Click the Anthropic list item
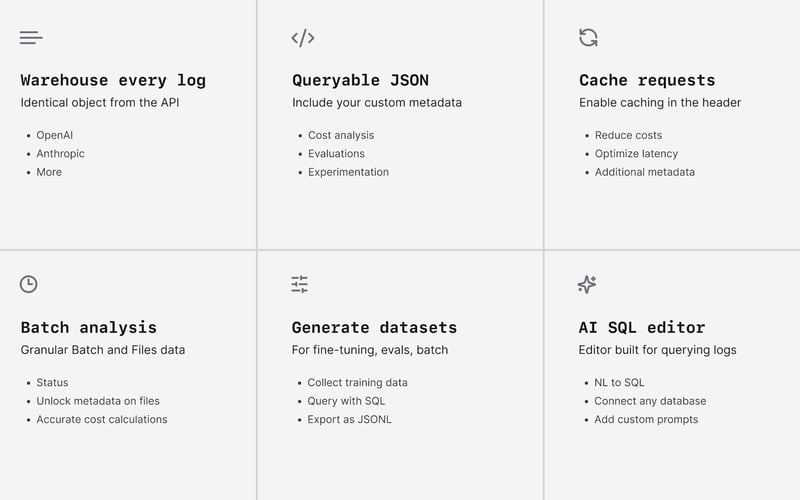 coord(60,154)
